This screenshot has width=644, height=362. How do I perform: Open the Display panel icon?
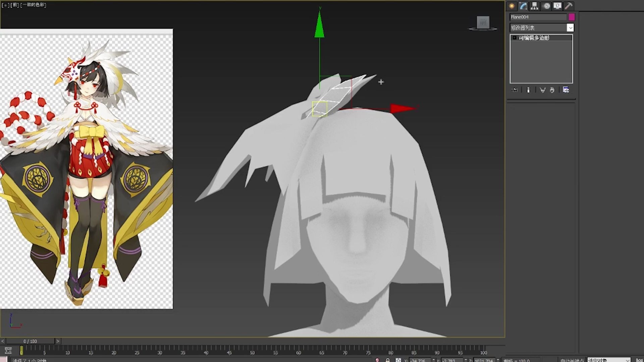pyautogui.click(x=557, y=6)
